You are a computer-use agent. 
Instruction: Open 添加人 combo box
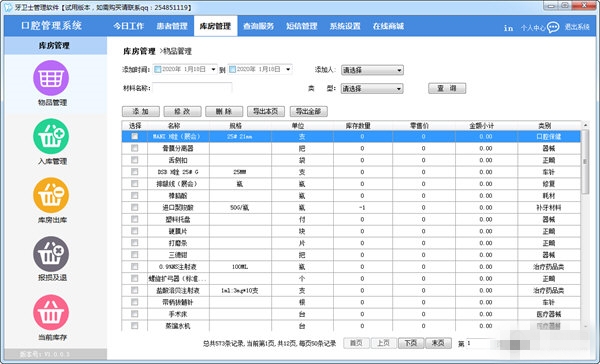pos(372,70)
